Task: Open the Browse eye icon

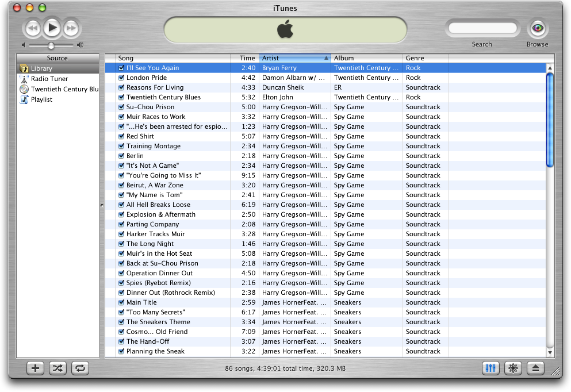Action: pos(537,28)
